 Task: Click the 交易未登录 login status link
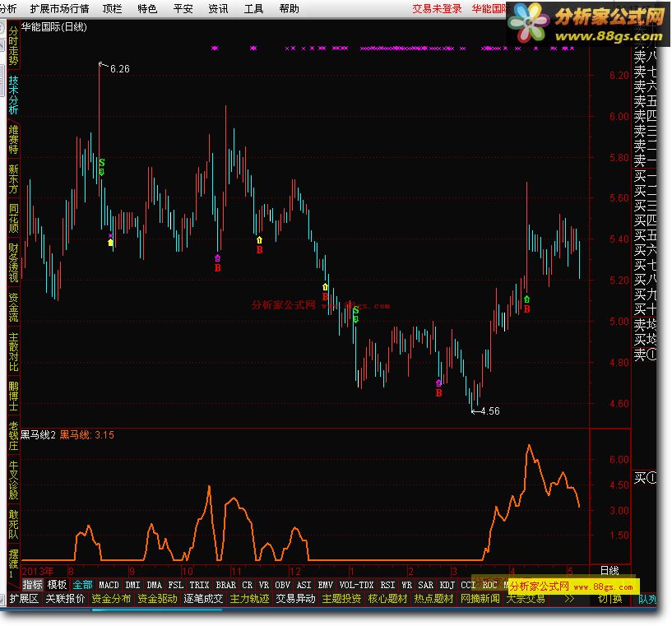(x=437, y=8)
